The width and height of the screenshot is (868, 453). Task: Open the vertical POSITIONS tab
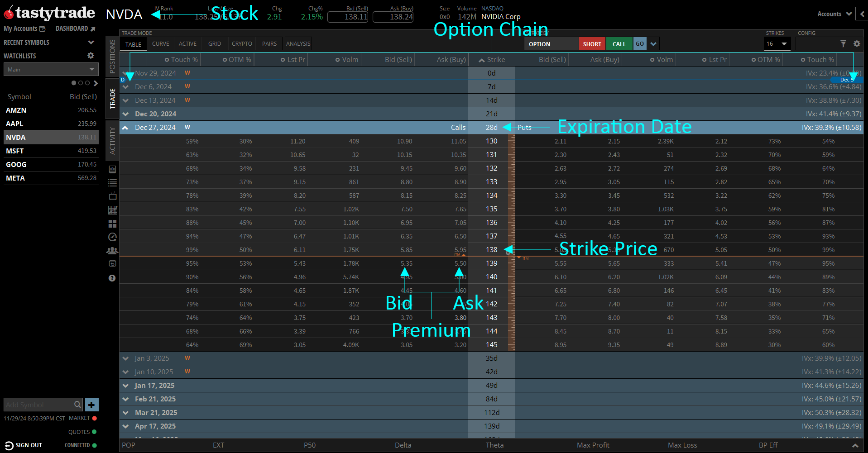click(x=112, y=57)
